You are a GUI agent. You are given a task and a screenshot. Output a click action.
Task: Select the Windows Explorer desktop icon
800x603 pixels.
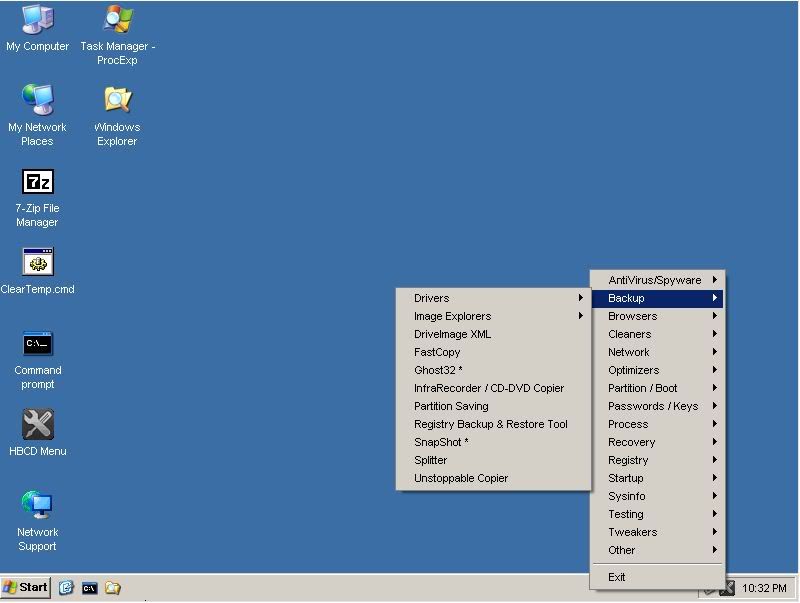tap(117, 115)
